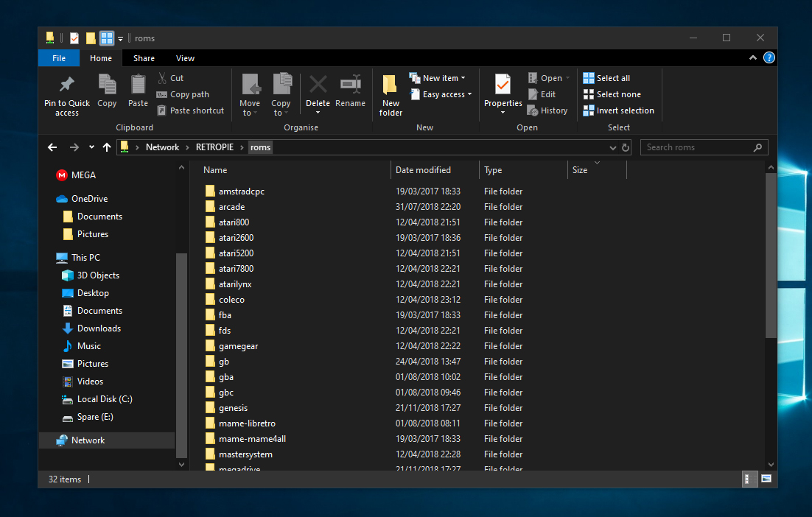This screenshot has height=517, width=812.
Task: Click the Cut scissors icon
Action: pos(163,78)
